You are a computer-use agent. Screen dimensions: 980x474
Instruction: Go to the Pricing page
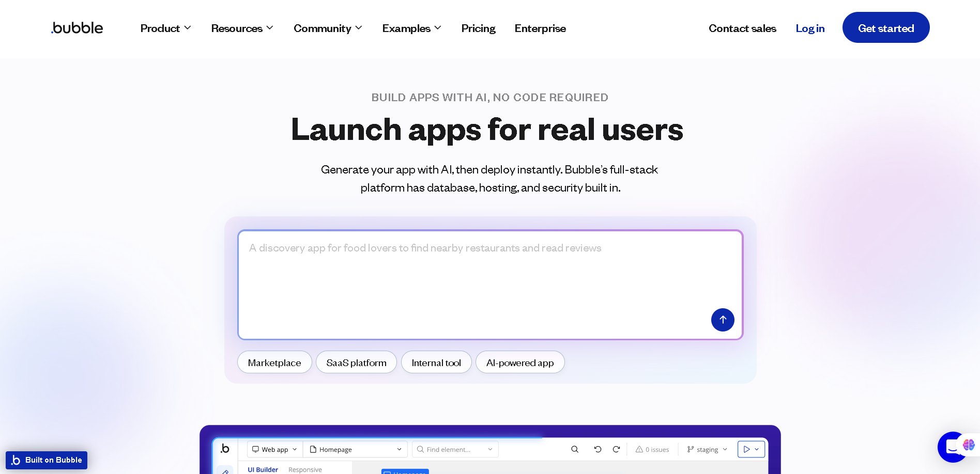478,28
